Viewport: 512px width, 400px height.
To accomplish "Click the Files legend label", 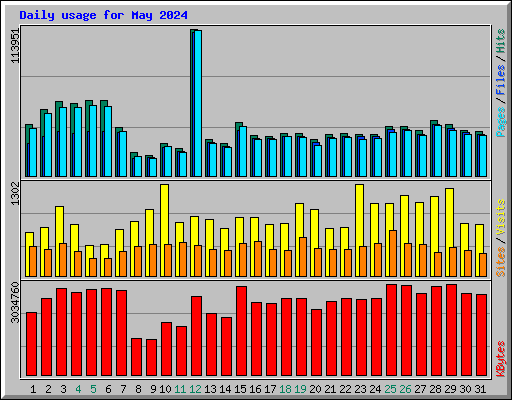I will [x=501, y=80].
